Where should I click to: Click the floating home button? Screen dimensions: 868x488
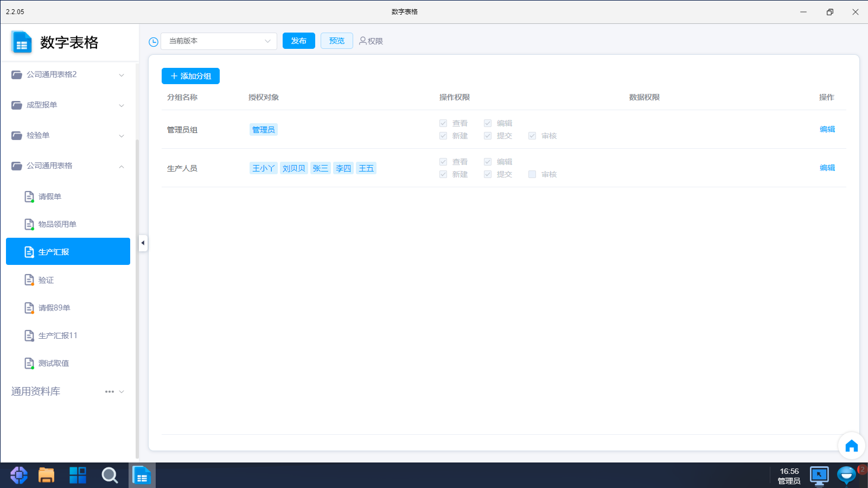(852, 446)
